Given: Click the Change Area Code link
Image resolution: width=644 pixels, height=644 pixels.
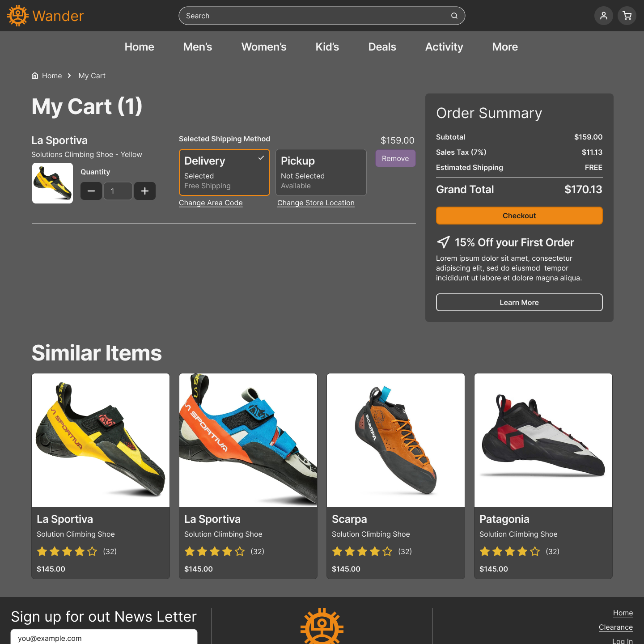Looking at the screenshot, I should [211, 203].
